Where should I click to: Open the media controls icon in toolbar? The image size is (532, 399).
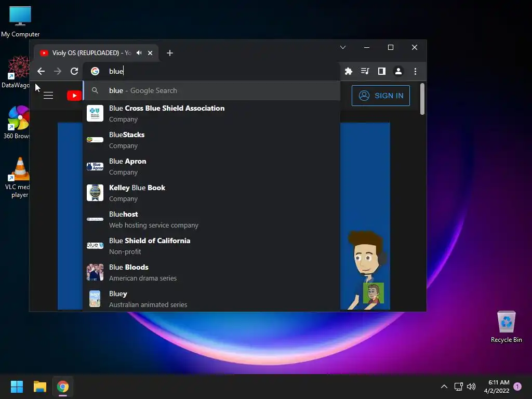coord(365,71)
